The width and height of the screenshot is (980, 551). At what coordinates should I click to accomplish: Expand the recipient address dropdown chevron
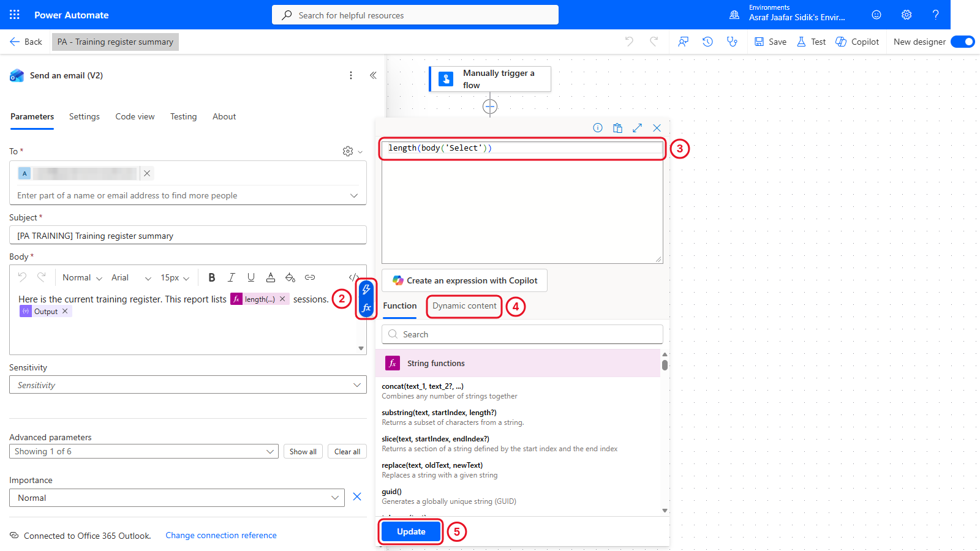[354, 196]
